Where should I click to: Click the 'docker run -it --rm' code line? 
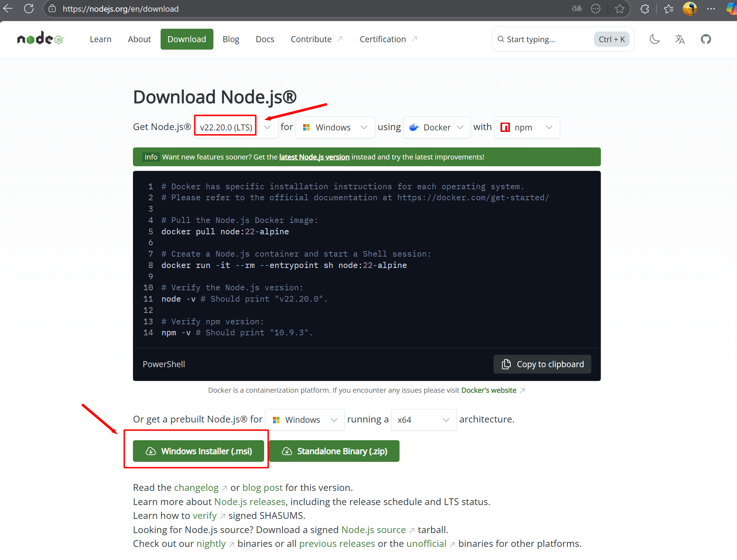[x=284, y=265]
